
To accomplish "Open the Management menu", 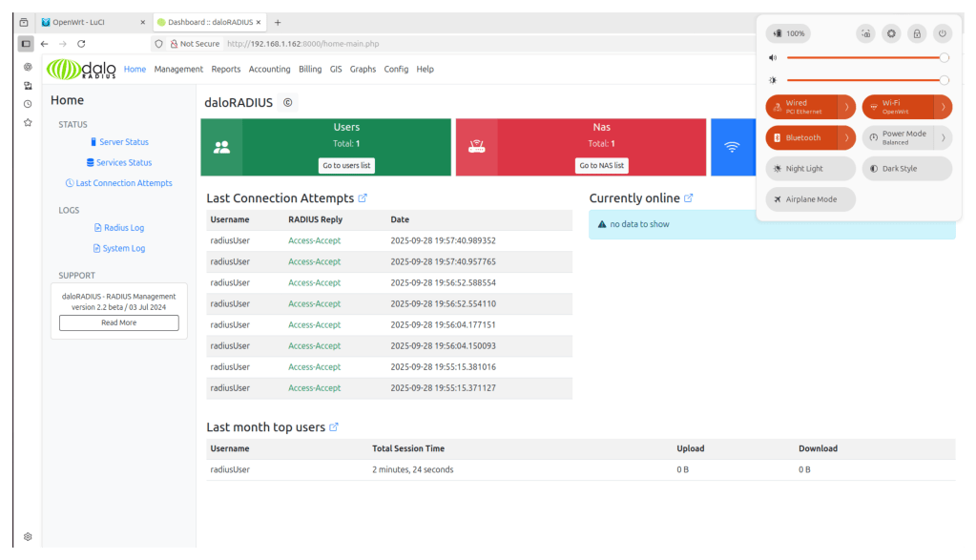I will point(178,70).
